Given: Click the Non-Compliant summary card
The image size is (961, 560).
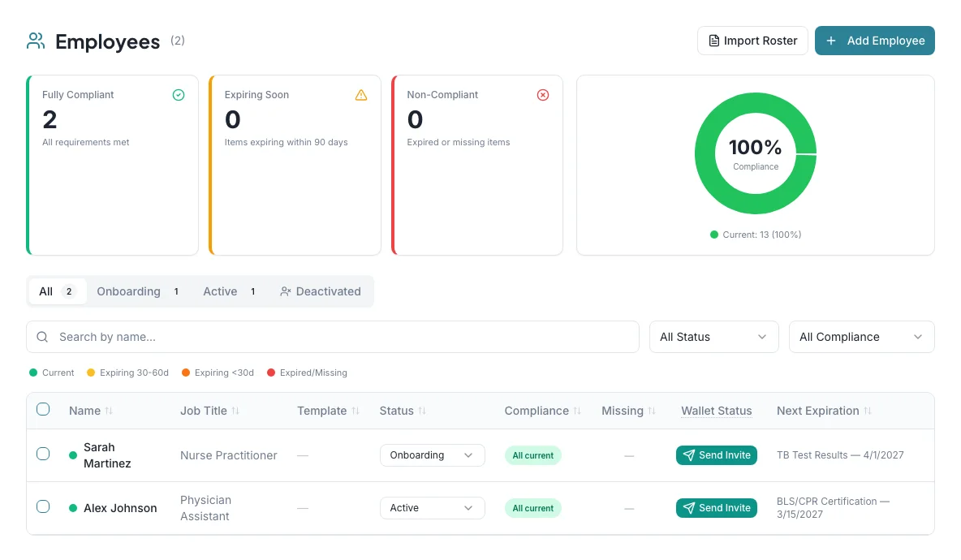Looking at the screenshot, I should click(x=477, y=166).
